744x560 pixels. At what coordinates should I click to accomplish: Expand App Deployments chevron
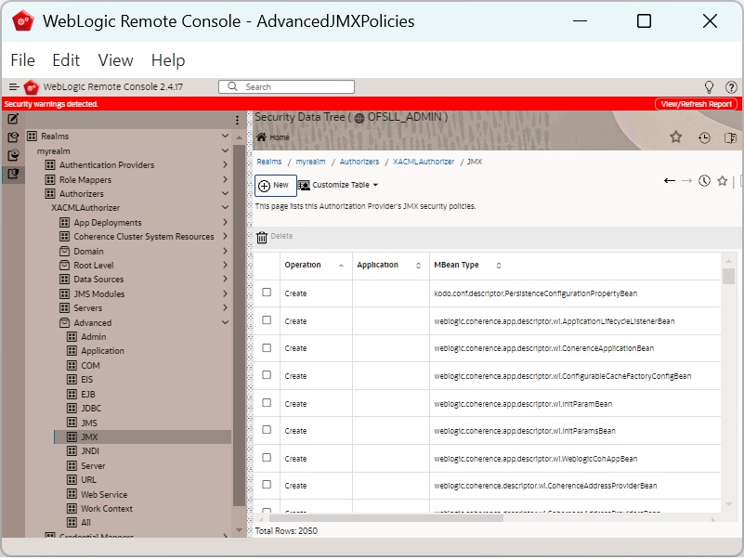(225, 222)
